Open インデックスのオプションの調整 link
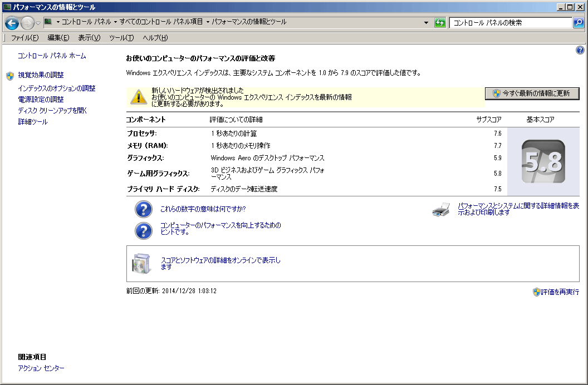The image size is (588, 385). (57, 88)
